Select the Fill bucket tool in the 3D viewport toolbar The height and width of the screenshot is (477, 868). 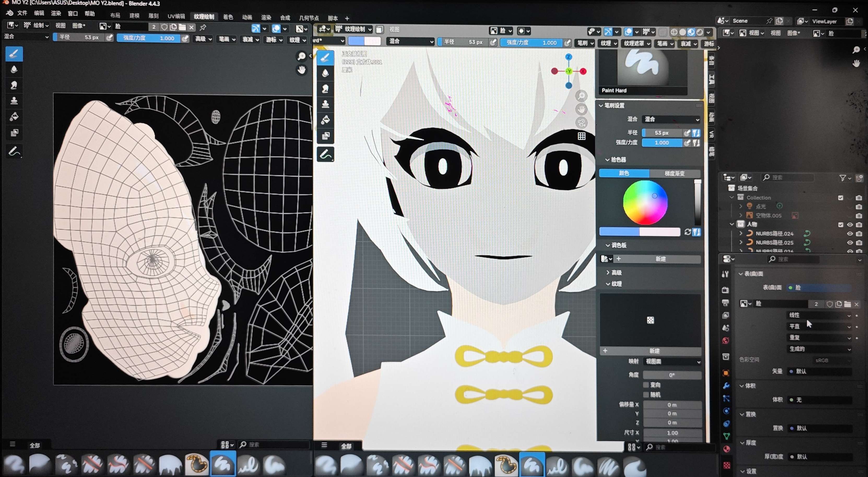[x=325, y=120]
